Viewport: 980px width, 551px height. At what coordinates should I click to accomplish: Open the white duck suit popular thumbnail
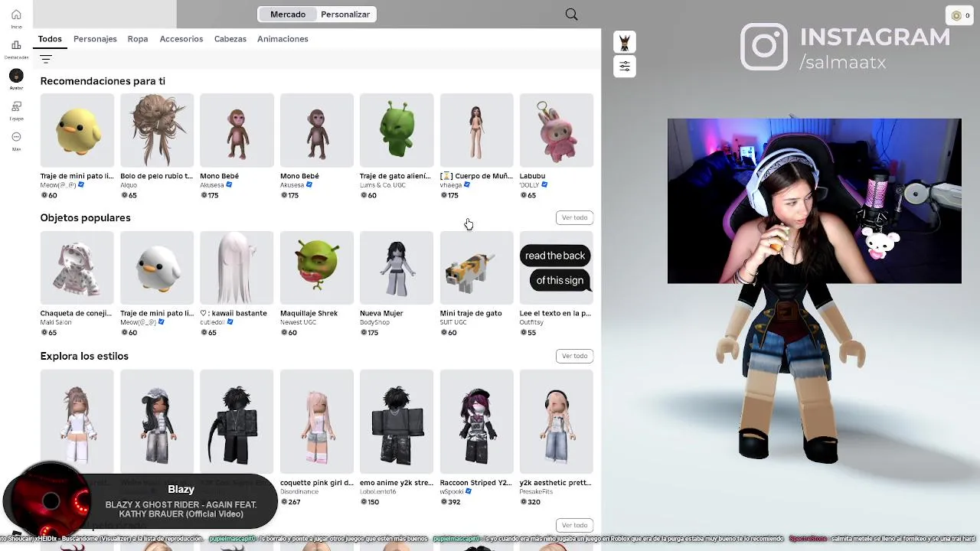pyautogui.click(x=157, y=268)
